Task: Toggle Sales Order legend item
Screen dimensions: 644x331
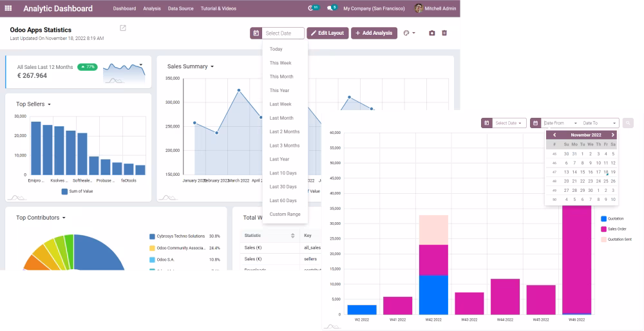Action: coord(614,229)
